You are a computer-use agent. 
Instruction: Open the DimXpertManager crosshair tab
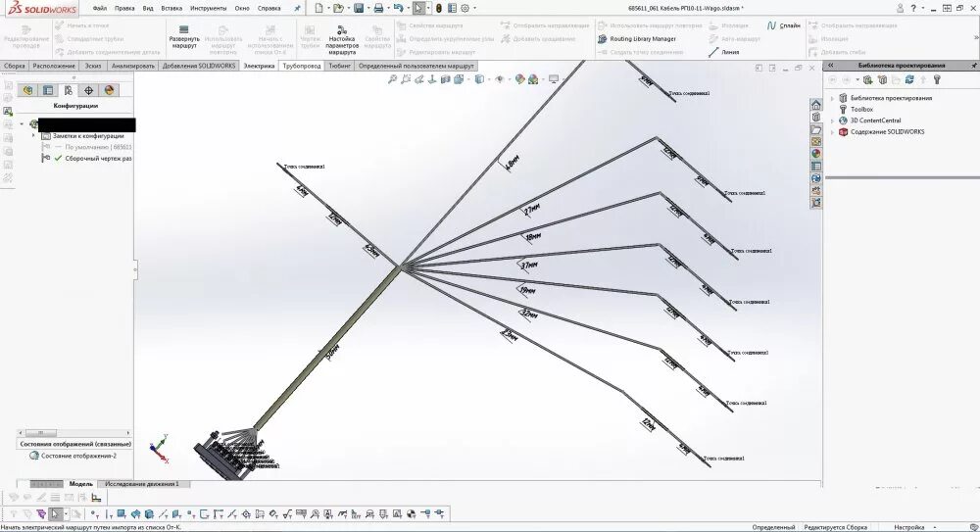[x=89, y=90]
